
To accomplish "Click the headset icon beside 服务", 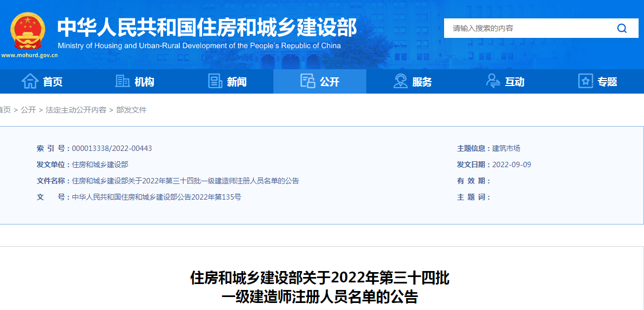I will tap(400, 81).
